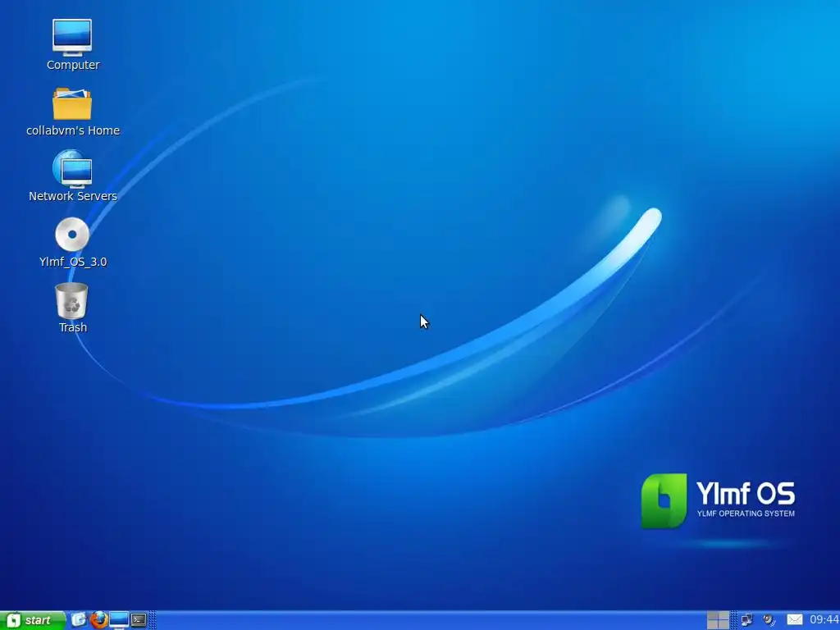Click the "collabvm's Home" label text
The height and width of the screenshot is (630, 840).
pos(73,130)
